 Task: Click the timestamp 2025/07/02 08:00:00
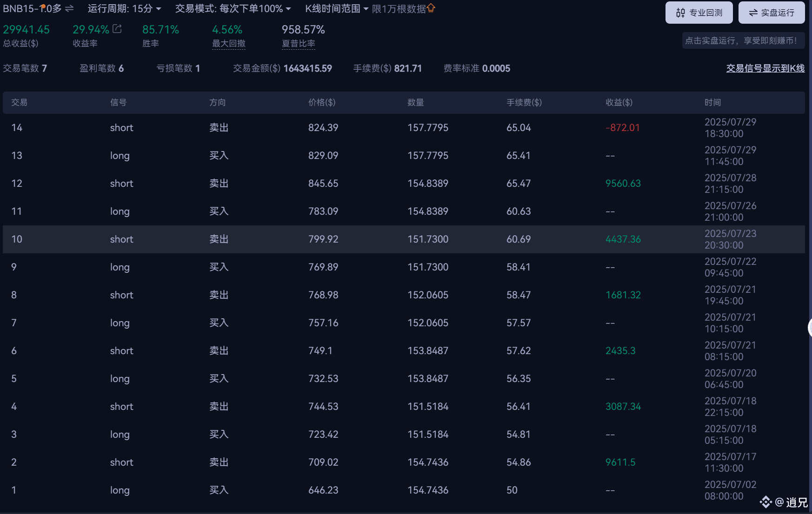click(x=731, y=490)
